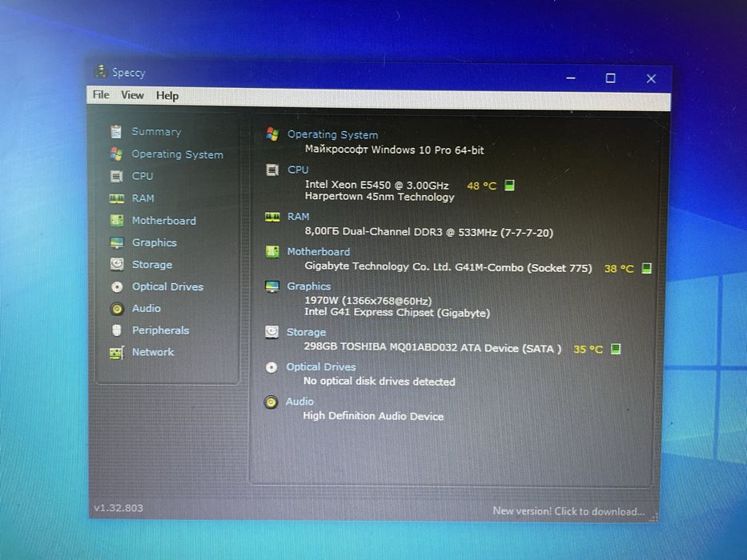747x560 pixels.
Task: Click the Audio speaker icon in summary pane
Action: (x=271, y=402)
